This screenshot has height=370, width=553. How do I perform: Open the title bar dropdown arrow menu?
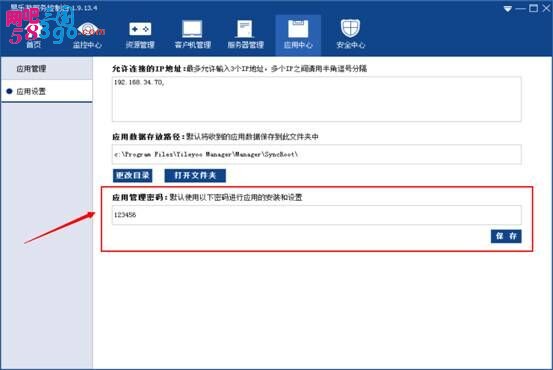508,9
